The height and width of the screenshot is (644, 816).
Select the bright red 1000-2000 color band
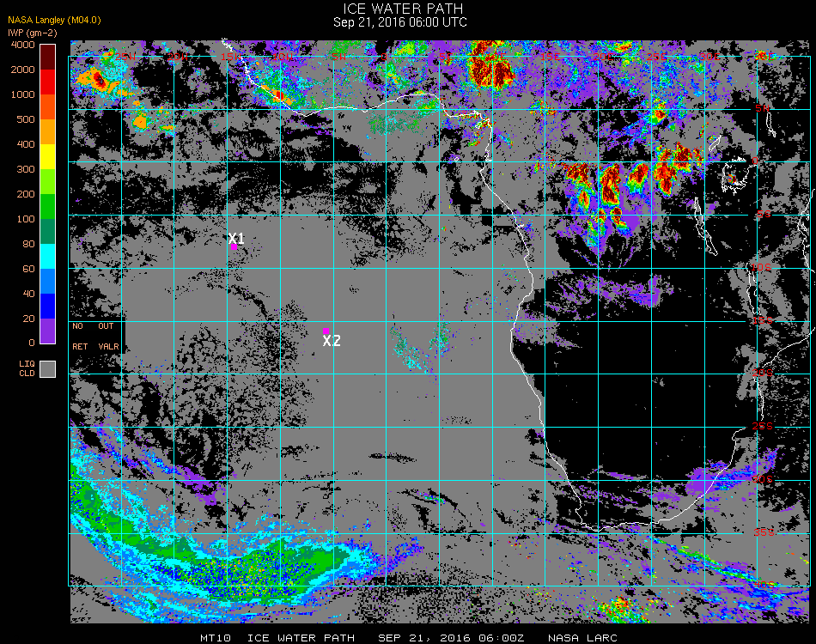pos(48,82)
